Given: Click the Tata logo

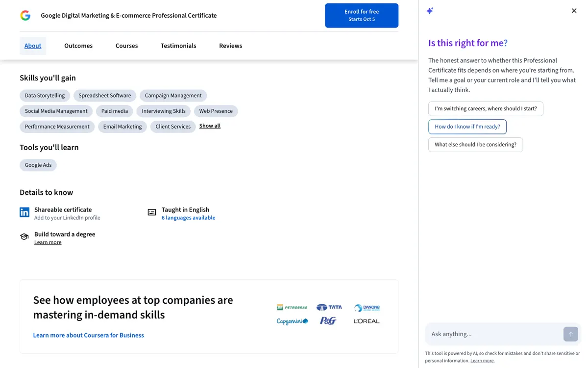Looking at the screenshot, I should [329, 308].
